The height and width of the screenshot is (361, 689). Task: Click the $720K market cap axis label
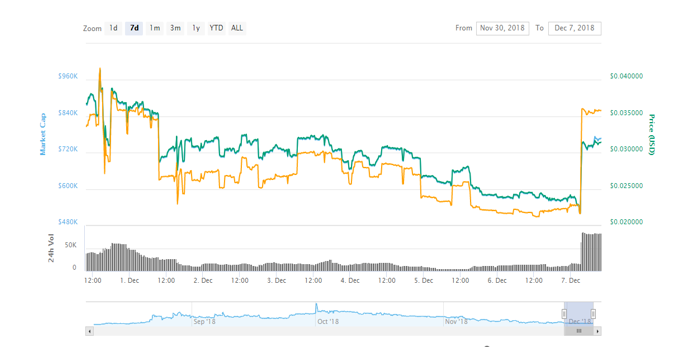coord(68,149)
